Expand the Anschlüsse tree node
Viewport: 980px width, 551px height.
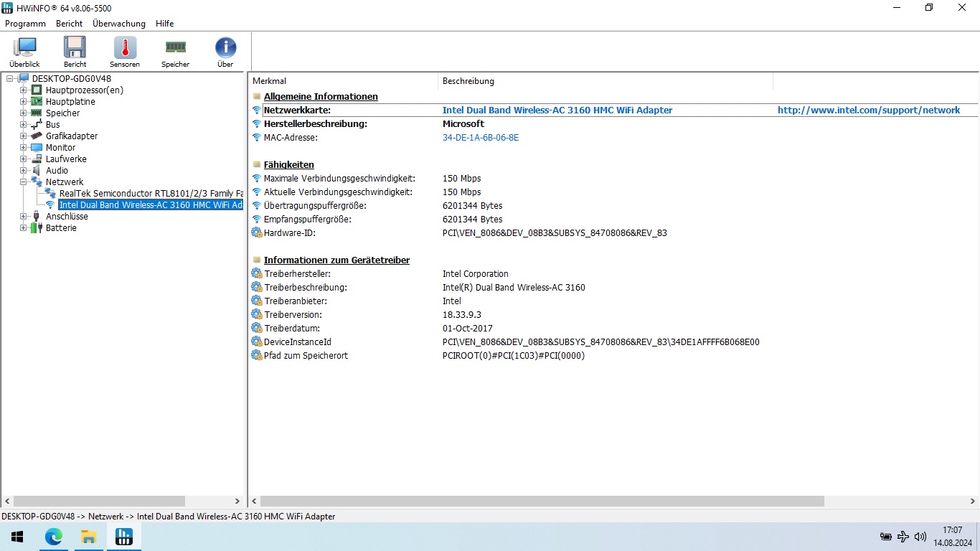[24, 217]
